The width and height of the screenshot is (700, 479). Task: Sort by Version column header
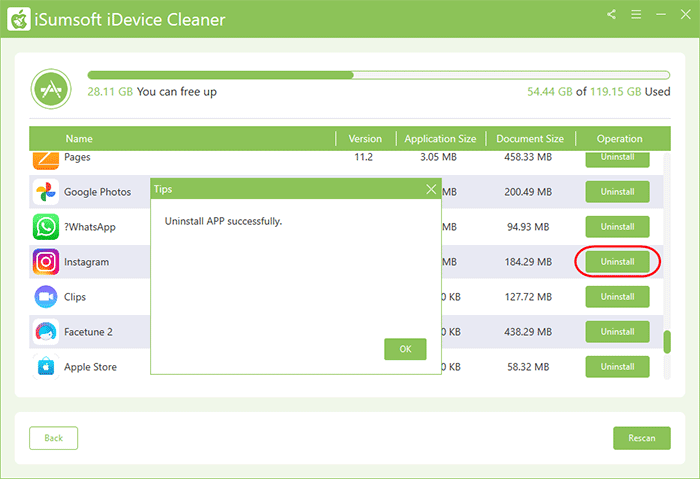[365, 139]
